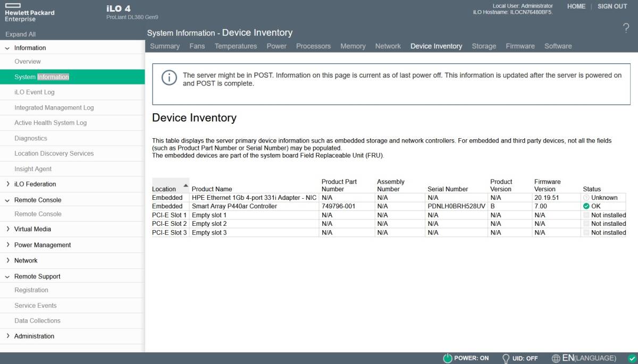Go to HOME link in header
638x364 pixels.
point(576,6)
